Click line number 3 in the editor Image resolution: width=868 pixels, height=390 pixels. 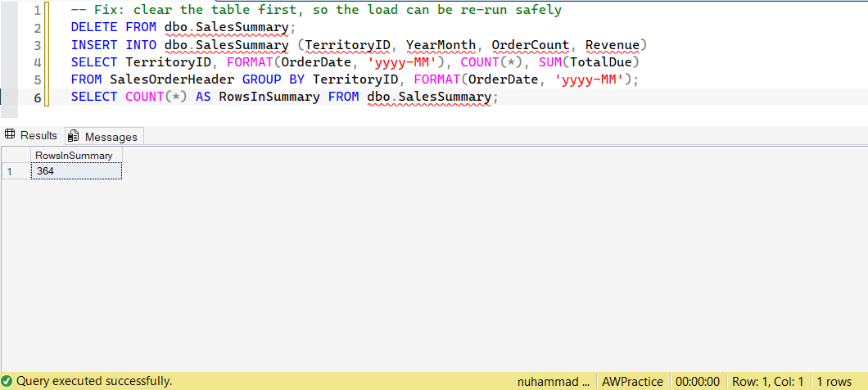click(37, 45)
